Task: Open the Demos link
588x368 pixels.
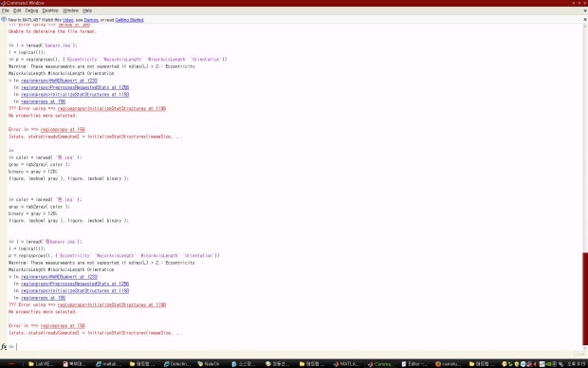Action: coord(91,20)
